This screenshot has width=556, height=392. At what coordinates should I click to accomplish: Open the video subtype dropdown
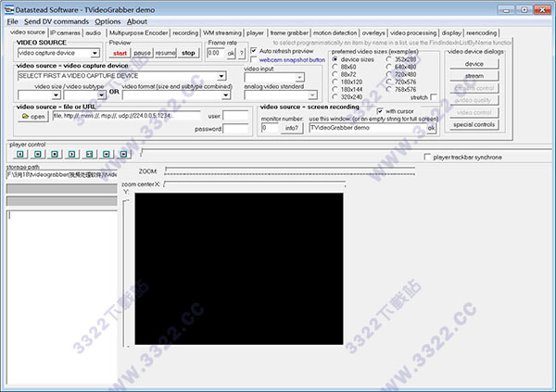[x=101, y=95]
